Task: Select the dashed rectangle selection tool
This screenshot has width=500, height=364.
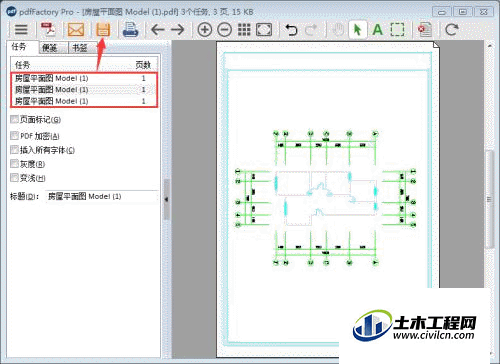Action: point(397,30)
